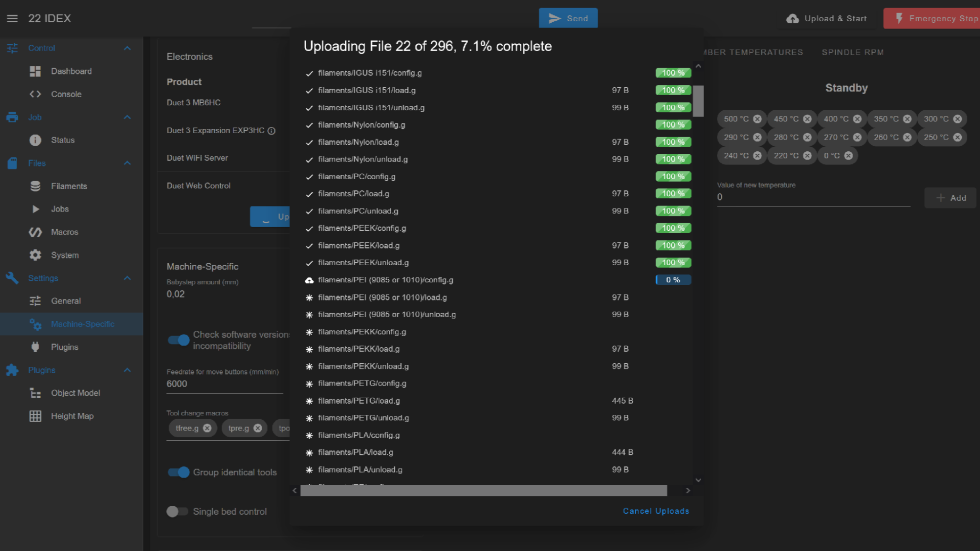The width and height of the screenshot is (980, 551).
Task: Click the General settings sliders icon
Action: (35, 301)
